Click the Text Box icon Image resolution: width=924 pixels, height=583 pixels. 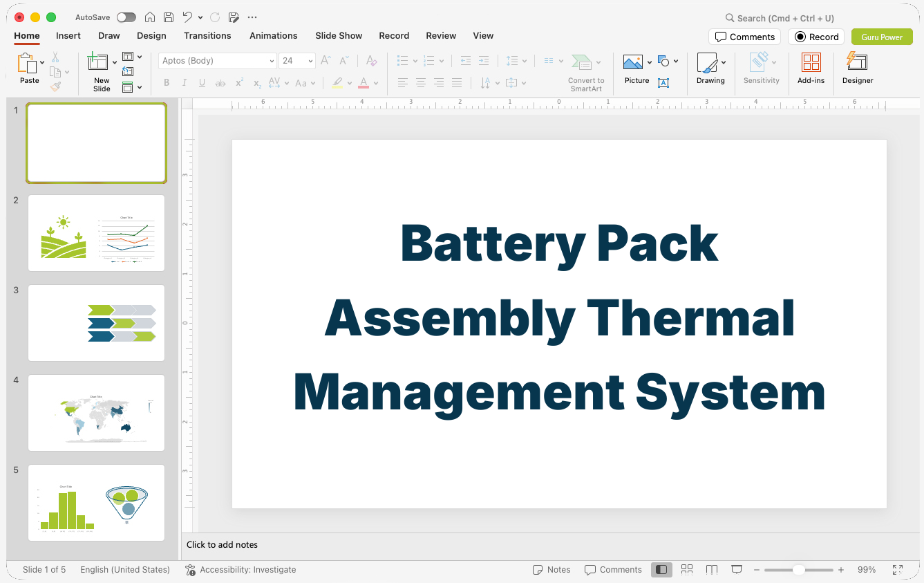click(663, 83)
